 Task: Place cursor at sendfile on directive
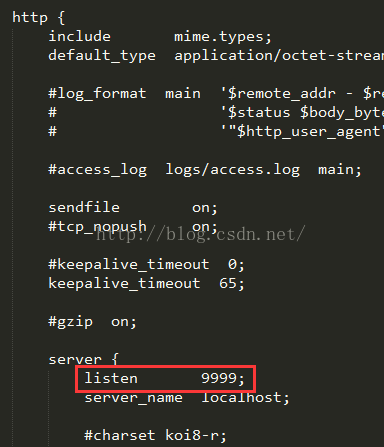[133, 208]
